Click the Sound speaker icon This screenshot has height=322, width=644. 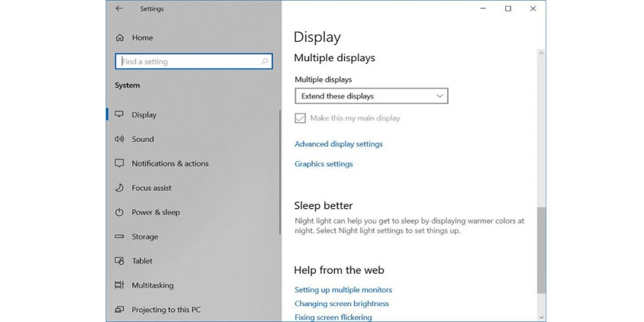click(x=119, y=139)
